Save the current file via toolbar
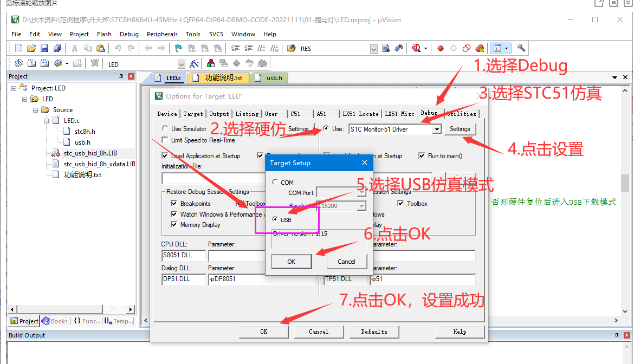The image size is (634, 364). [44, 49]
